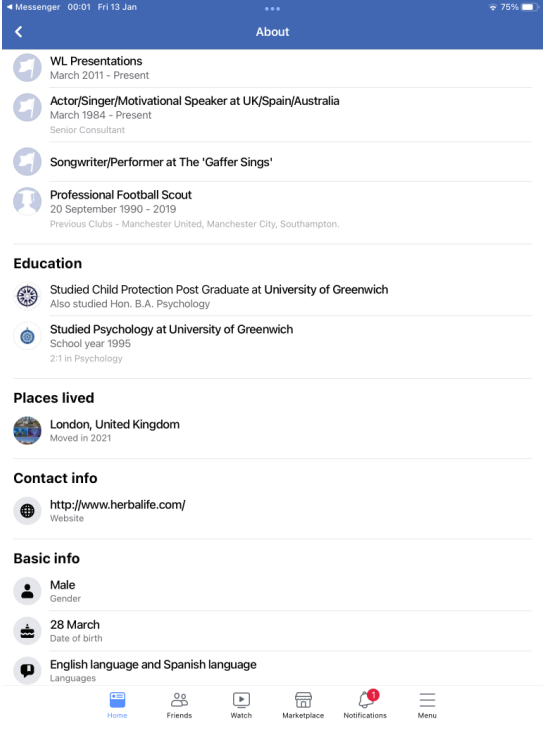
Task: Open the Friends tab
Action: point(179,705)
